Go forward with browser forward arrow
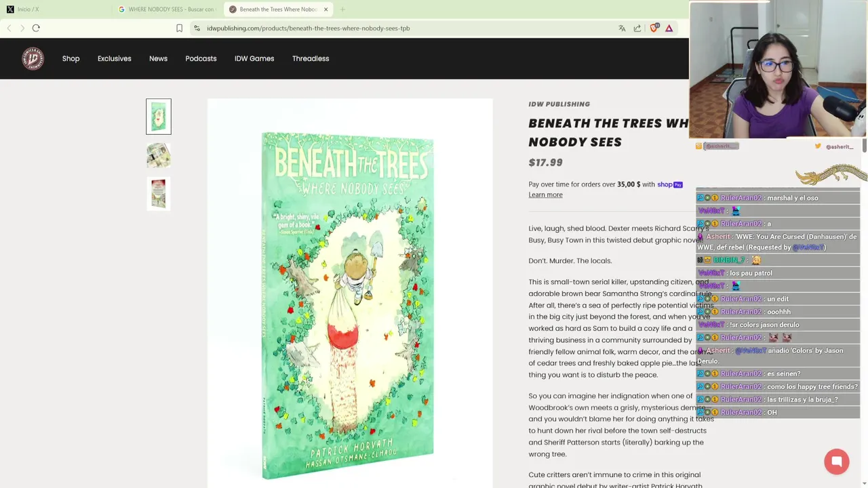 click(x=22, y=28)
